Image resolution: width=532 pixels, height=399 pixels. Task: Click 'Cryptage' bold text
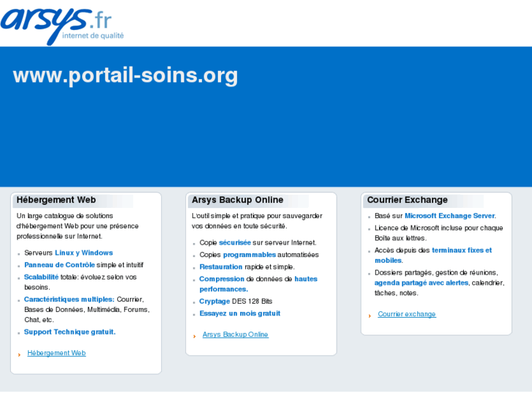214,301
